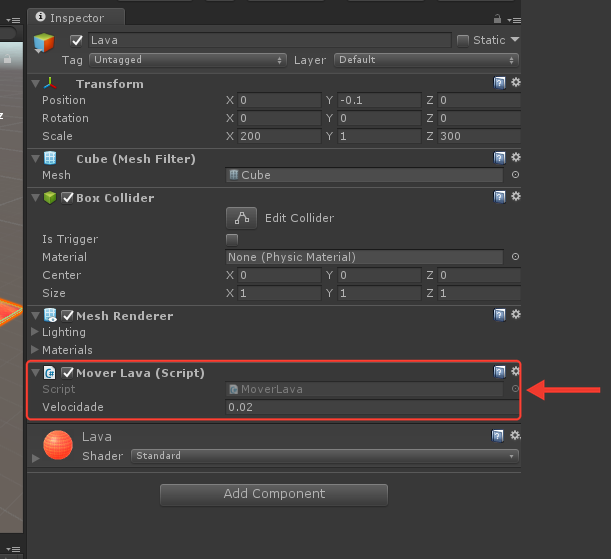The width and height of the screenshot is (611, 559).
Task: Click the None (Physic Material) field
Action: [x=364, y=257]
